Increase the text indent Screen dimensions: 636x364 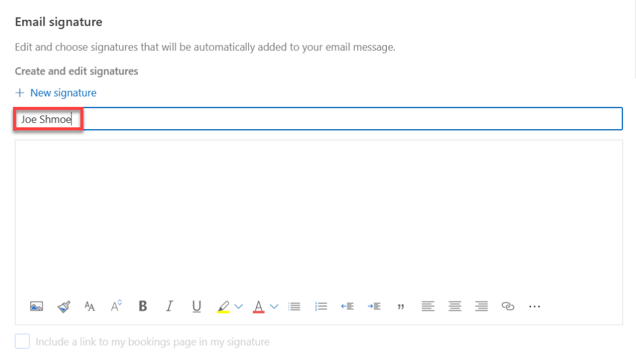click(x=374, y=306)
